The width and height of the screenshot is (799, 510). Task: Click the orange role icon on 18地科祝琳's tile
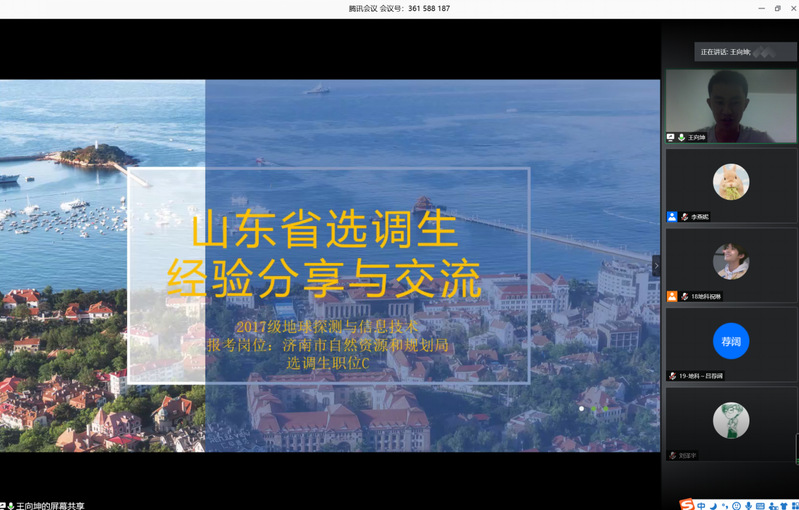coord(672,296)
